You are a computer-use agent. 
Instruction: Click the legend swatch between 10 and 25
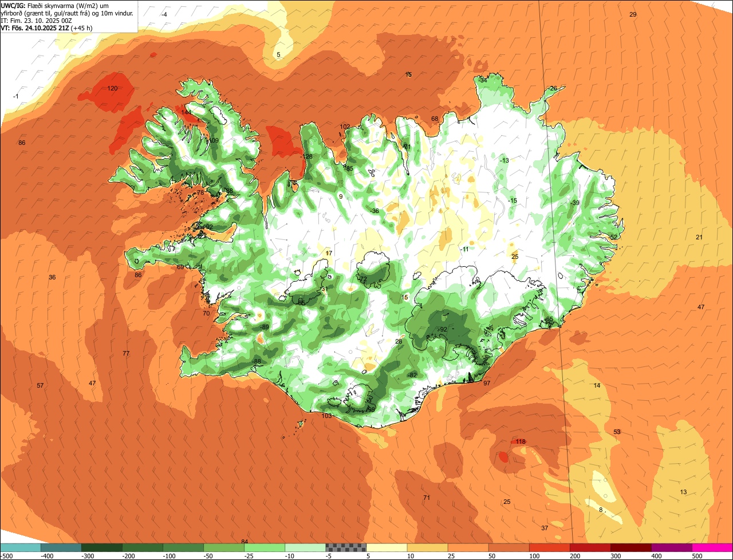pyautogui.click(x=427, y=547)
